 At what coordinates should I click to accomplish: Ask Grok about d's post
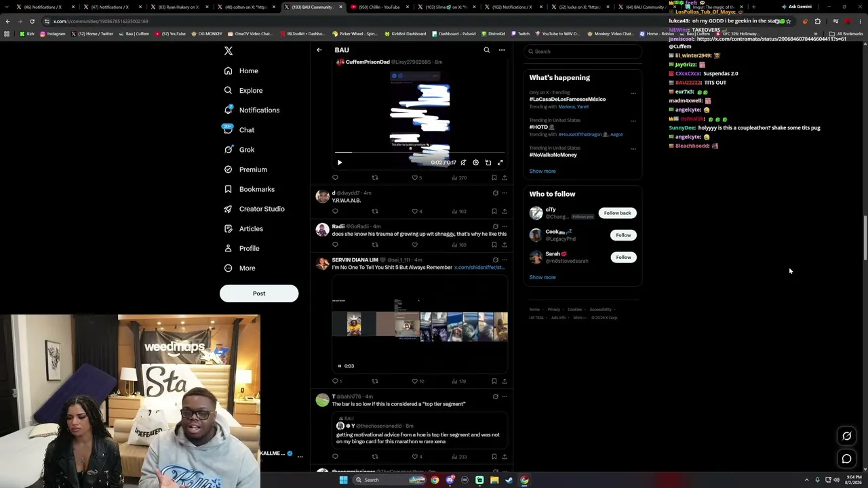[x=495, y=193]
